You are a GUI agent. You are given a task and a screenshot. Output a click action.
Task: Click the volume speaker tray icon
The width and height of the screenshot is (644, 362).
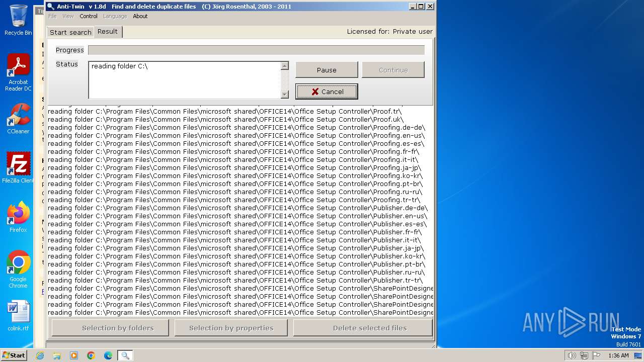(572, 355)
